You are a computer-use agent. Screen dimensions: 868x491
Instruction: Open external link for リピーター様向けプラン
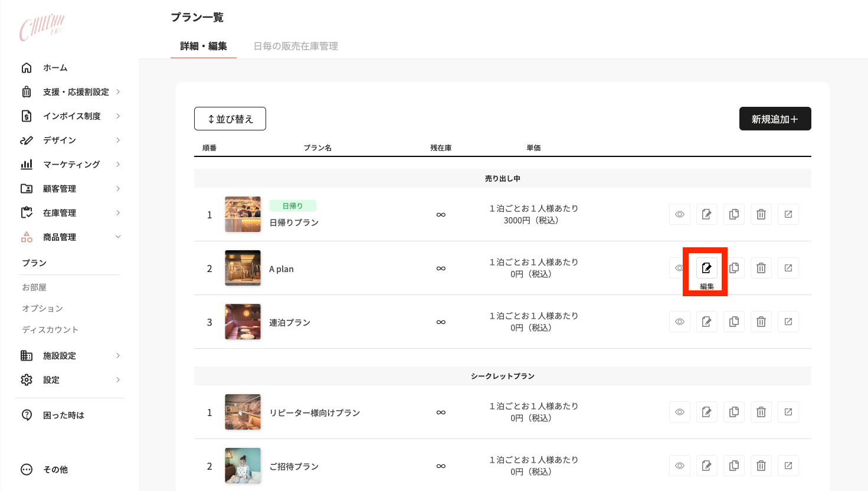click(788, 412)
